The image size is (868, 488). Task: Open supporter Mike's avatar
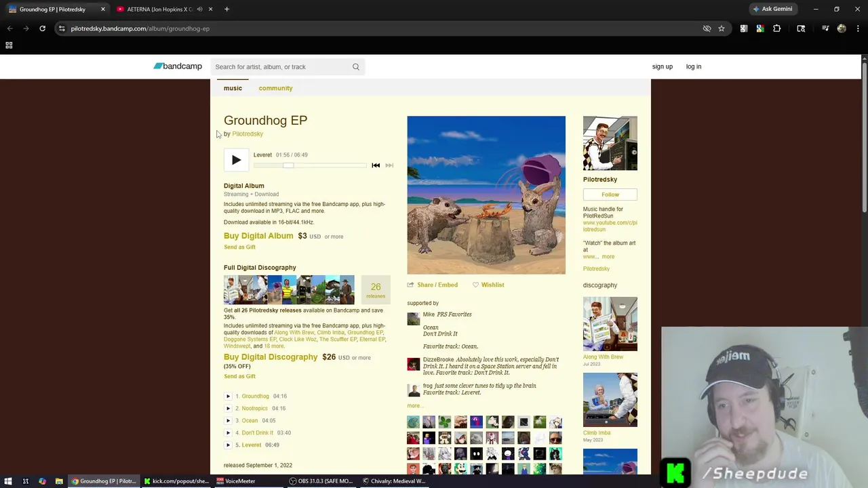coord(414,319)
